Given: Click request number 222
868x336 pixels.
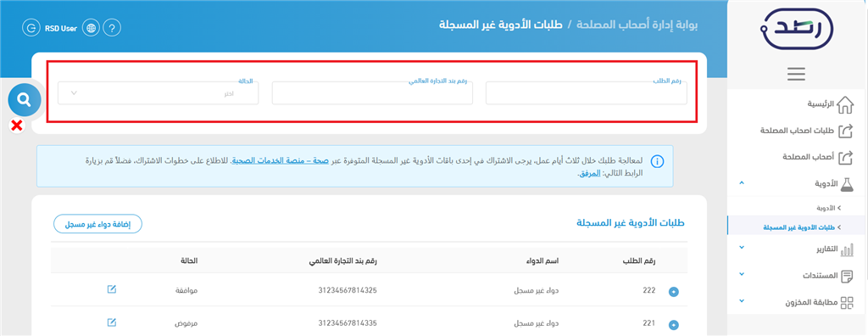Looking at the screenshot, I should [x=649, y=290].
